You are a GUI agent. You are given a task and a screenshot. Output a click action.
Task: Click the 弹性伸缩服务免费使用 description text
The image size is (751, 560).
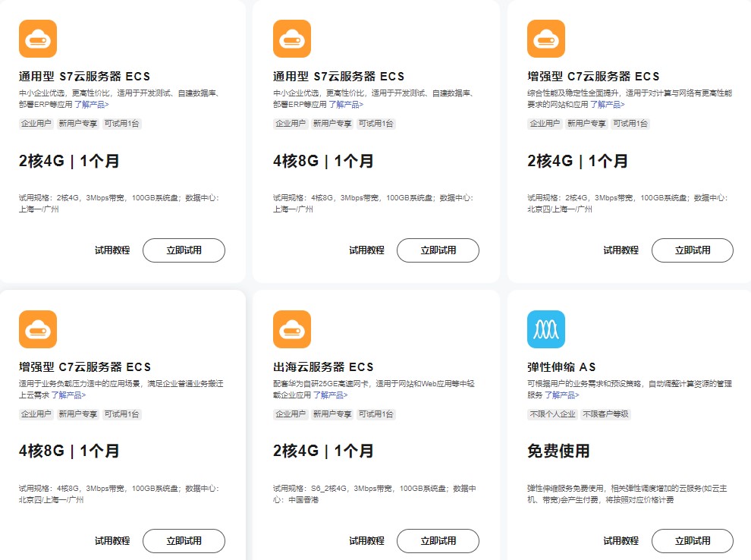click(x=627, y=494)
